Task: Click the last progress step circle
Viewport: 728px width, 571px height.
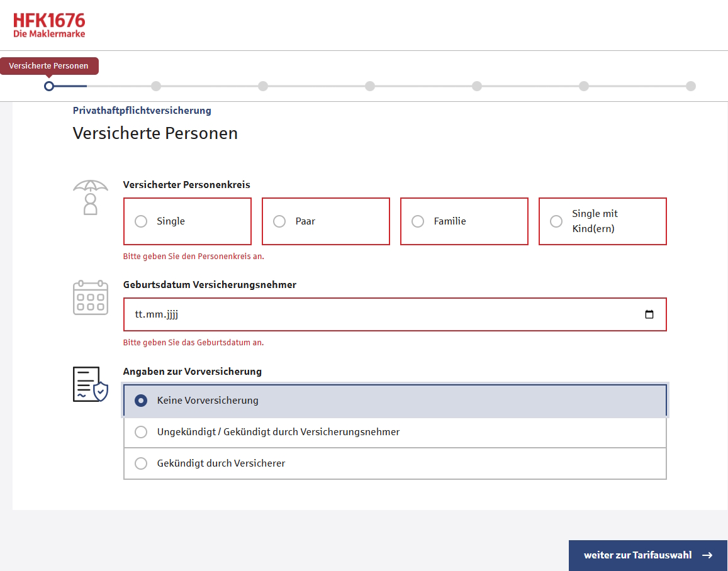Action: (692, 86)
